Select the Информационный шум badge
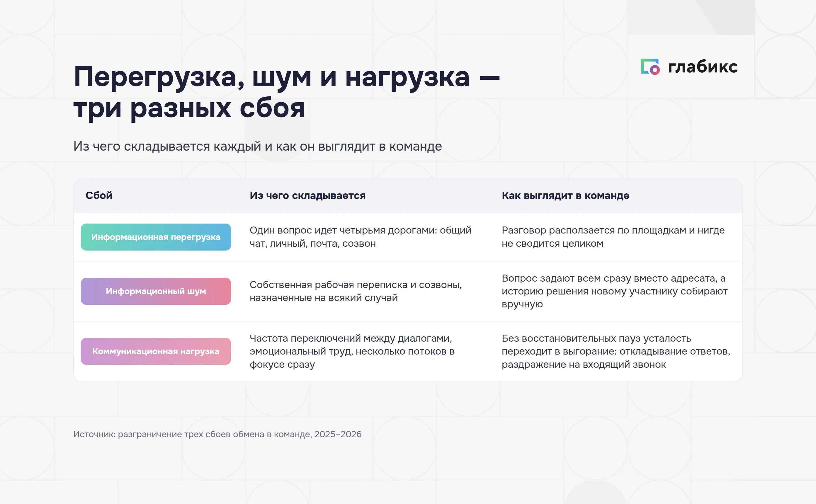 tap(156, 291)
